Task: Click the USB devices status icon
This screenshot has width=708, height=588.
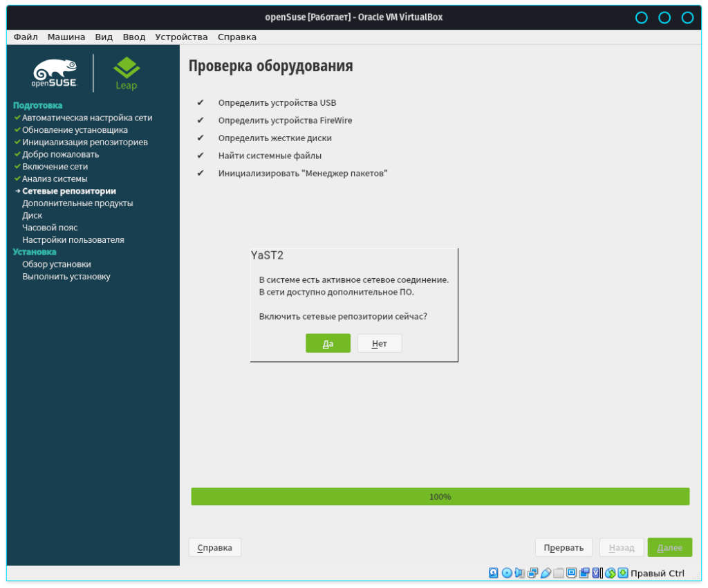Action: [546, 573]
